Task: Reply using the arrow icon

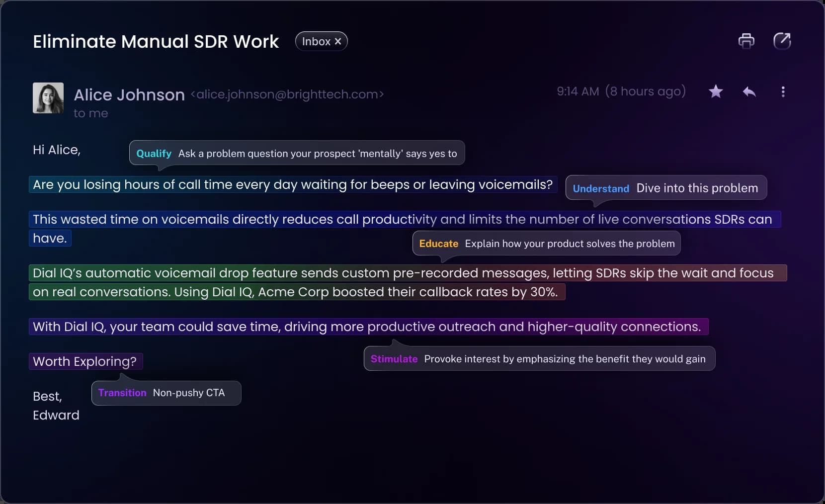Action: (x=749, y=91)
